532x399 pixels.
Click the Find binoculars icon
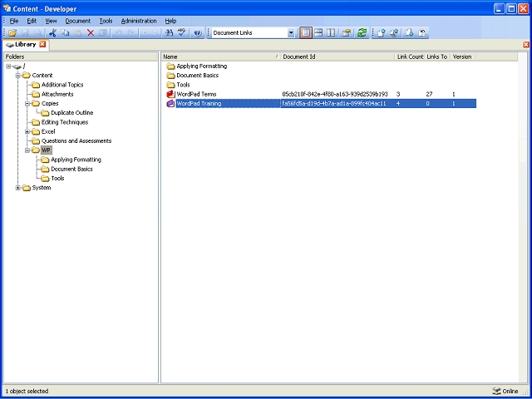pyautogui.click(x=169, y=33)
